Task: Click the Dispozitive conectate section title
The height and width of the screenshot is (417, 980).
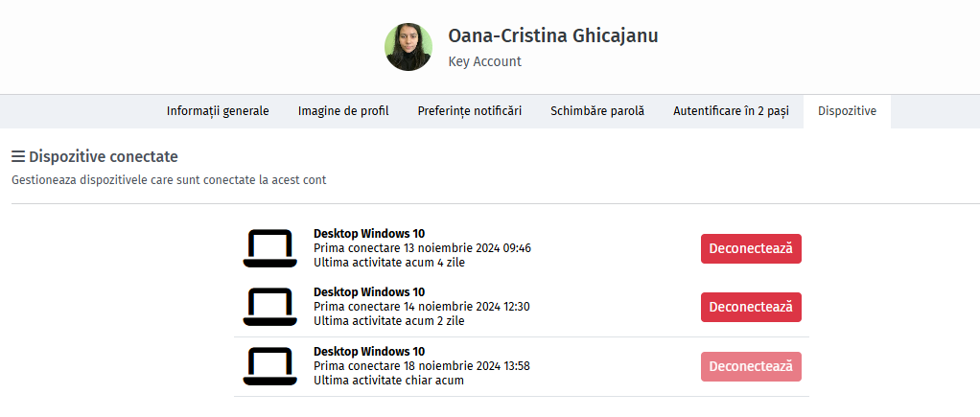Action: pos(104,156)
